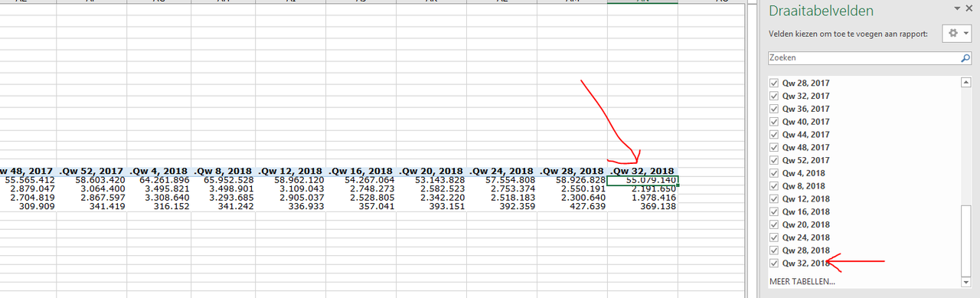The image size is (980, 298).
Task: Uncheck the Qw 32, 2017 field checkbox
Action: click(775, 96)
